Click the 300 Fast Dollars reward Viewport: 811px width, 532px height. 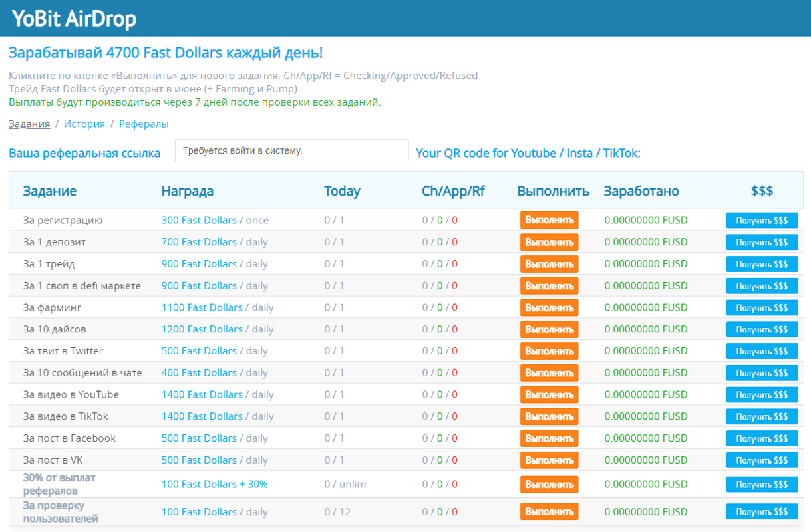point(199,220)
